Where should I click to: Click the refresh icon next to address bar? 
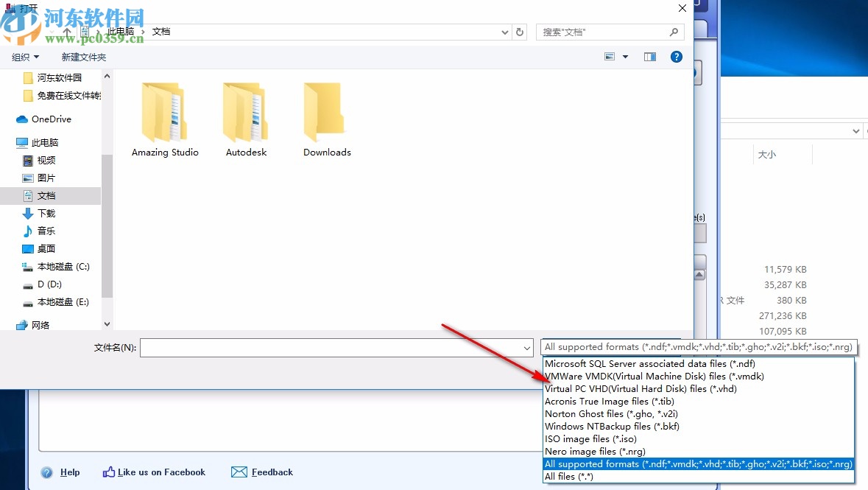tap(521, 32)
